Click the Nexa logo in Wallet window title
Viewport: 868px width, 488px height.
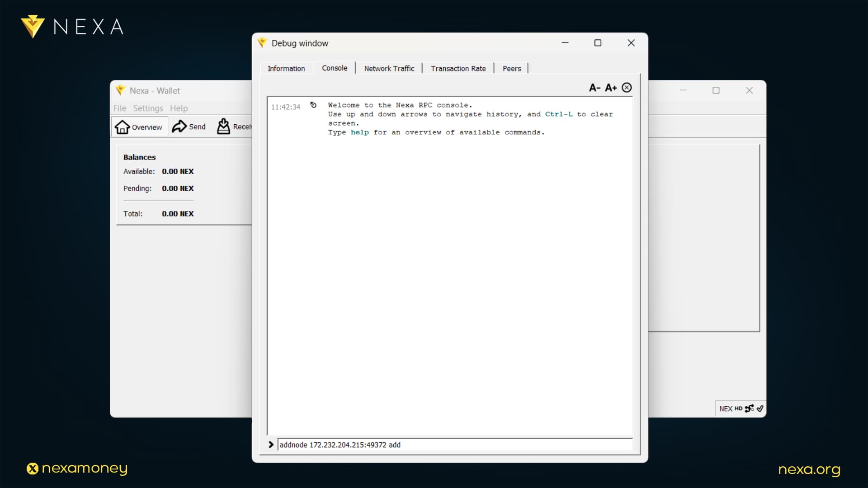click(x=120, y=90)
